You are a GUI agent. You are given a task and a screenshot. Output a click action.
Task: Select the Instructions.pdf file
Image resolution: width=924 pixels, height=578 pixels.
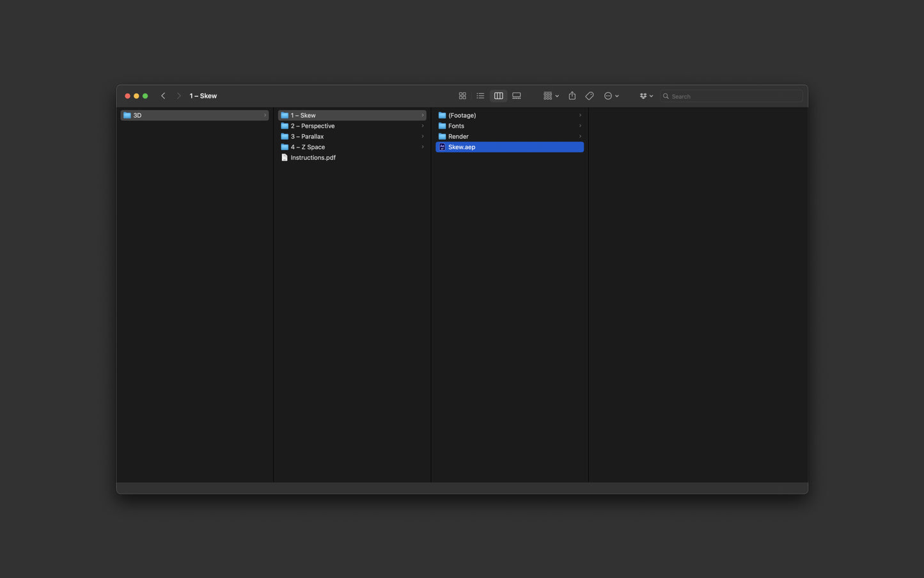click(x=352, y=157)
